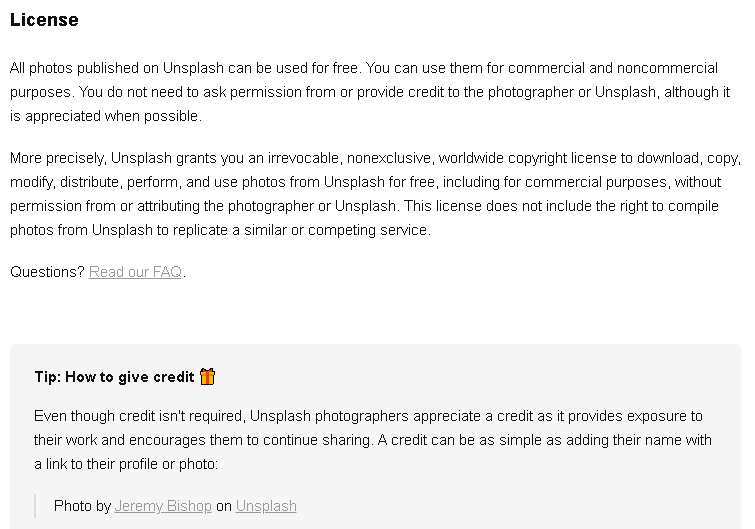Click the Jeremy Bishop profile link

(163, 506)
